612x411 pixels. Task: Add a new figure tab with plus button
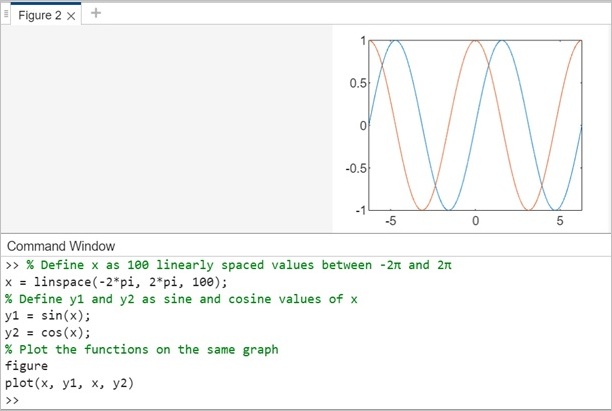click(96, 14)
